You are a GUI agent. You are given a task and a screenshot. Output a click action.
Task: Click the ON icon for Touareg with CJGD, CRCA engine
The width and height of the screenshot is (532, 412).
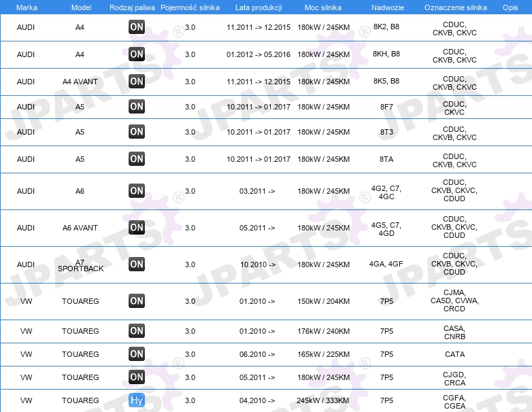tap(137, 377)
